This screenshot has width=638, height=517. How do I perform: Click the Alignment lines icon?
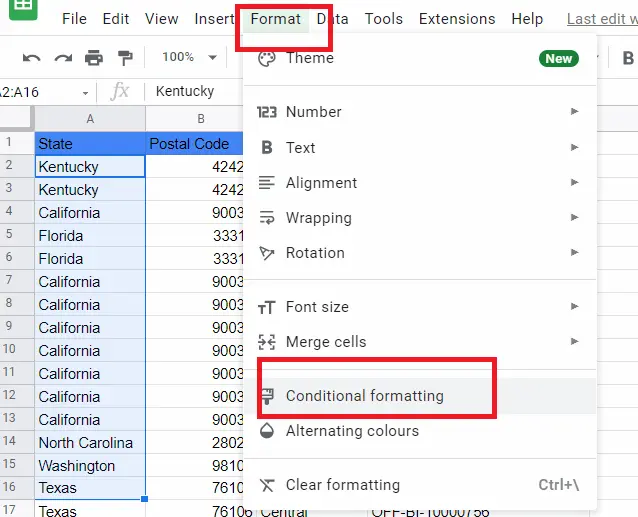click(267, 183)
